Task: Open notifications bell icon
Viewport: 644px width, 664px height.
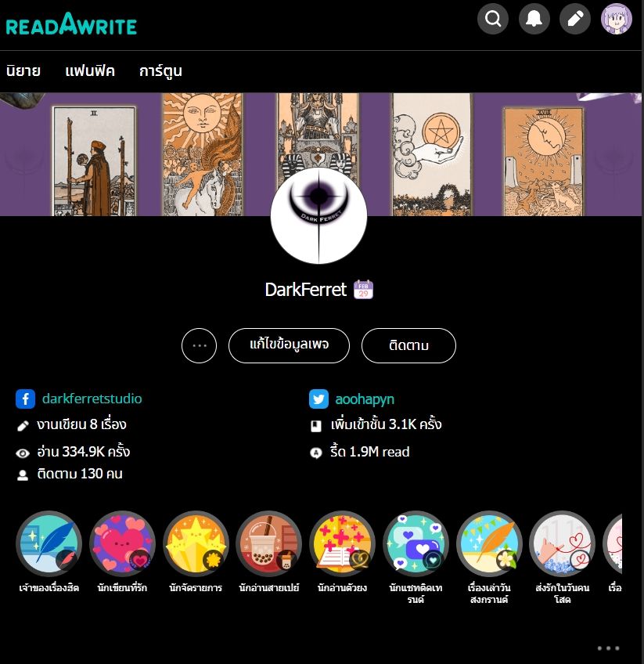Action: click(534, 19)
